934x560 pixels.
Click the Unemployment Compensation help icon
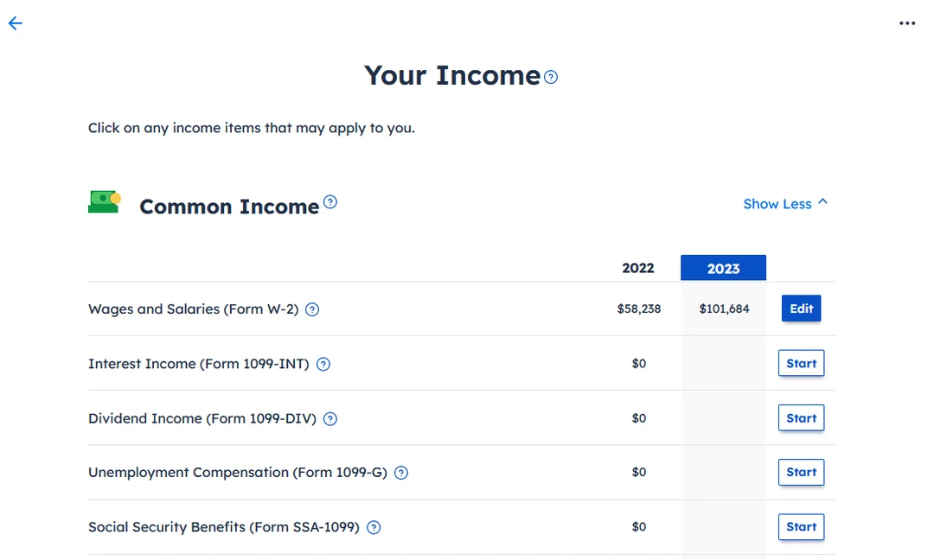coord(400,473)
